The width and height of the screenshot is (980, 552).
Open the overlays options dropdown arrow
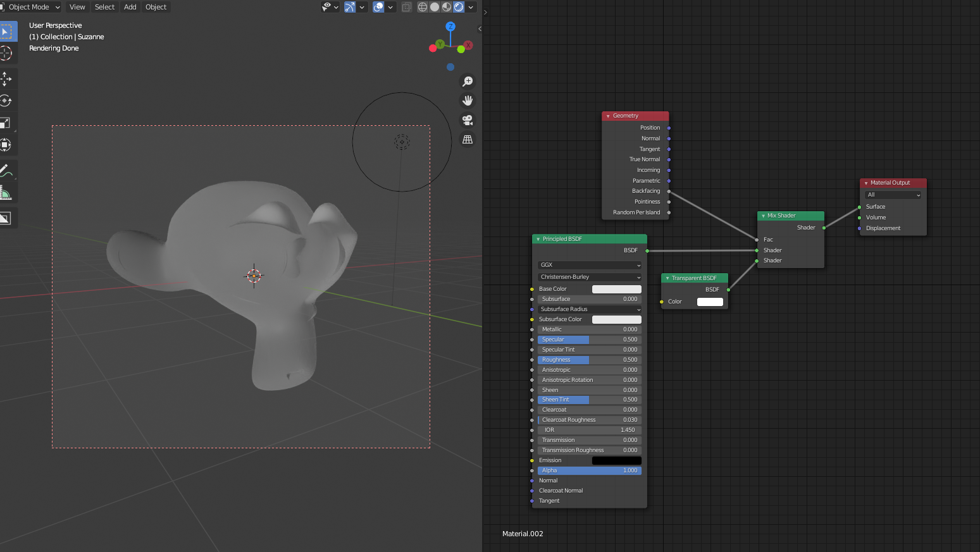(x=390, y=7)
